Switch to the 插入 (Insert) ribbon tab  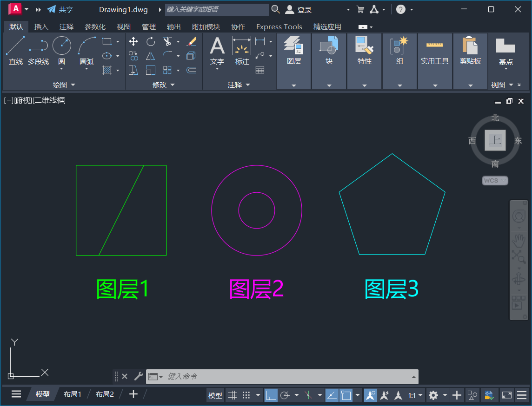pos(41,26)
